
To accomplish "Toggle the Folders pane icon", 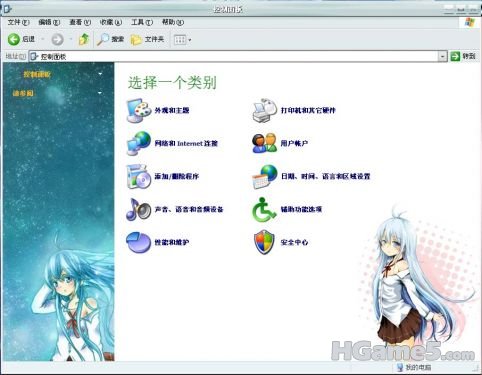I will click(136, 40).
